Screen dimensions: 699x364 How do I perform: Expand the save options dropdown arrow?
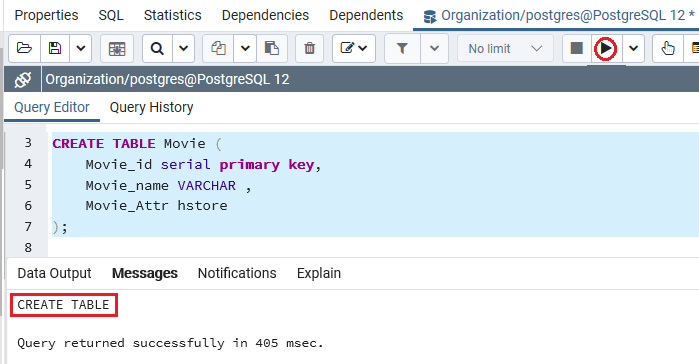tap(81, 48)
